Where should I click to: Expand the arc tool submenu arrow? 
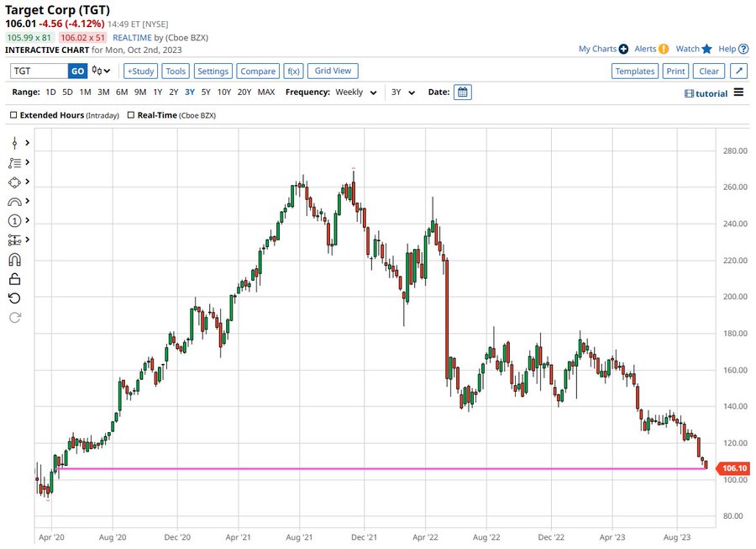[28, 201]
